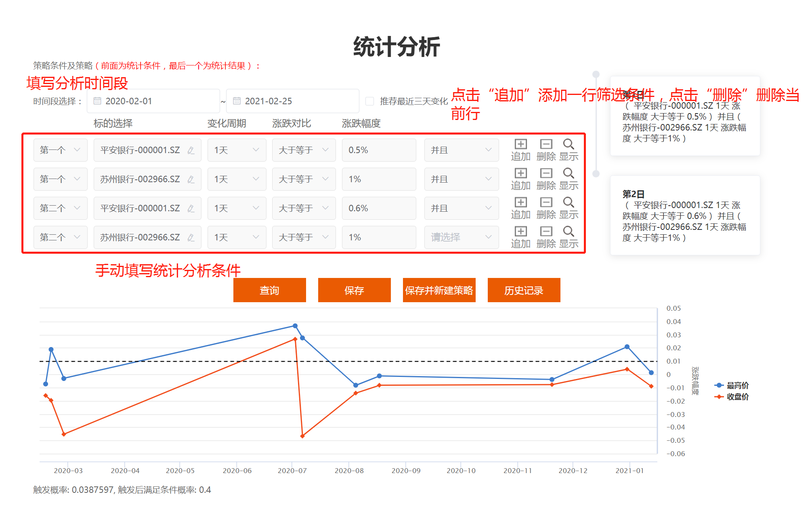Image resolution: width=812 pixels, height=526 pixels.
Task: Click the orange 查询 query button
Action: tap(269, 290)
